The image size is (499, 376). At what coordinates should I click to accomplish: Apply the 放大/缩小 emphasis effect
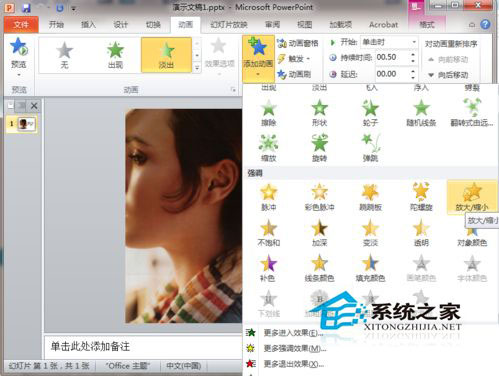(x=472, y=197)
